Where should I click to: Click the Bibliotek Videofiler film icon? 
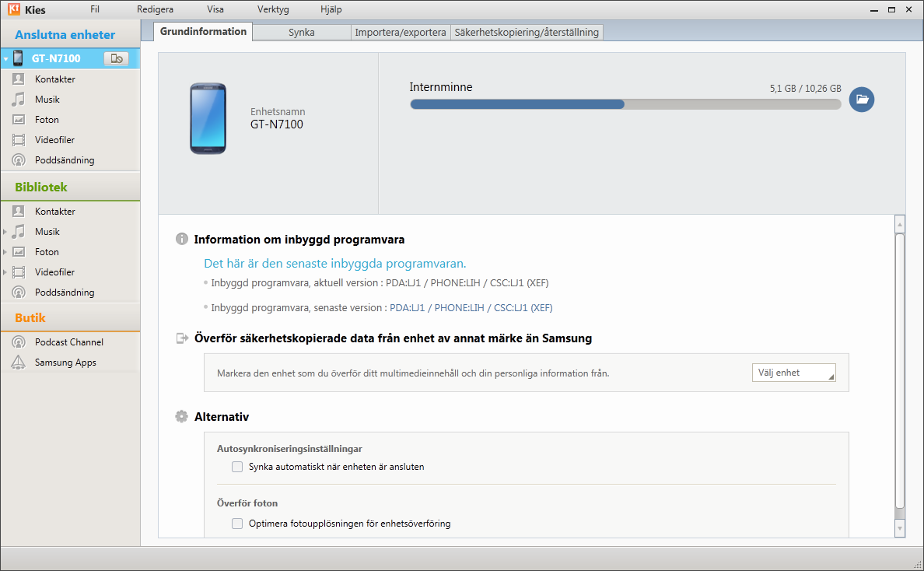[19, 272]
